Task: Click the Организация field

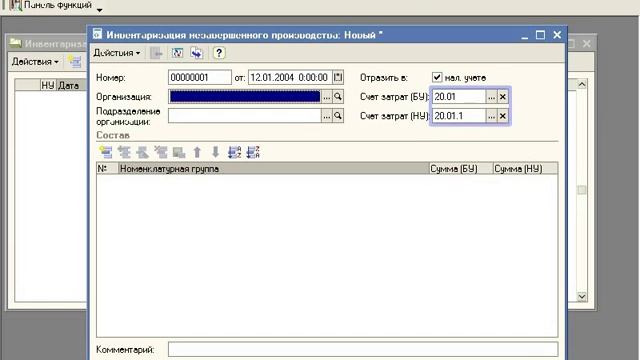Action: click(245, 96)
